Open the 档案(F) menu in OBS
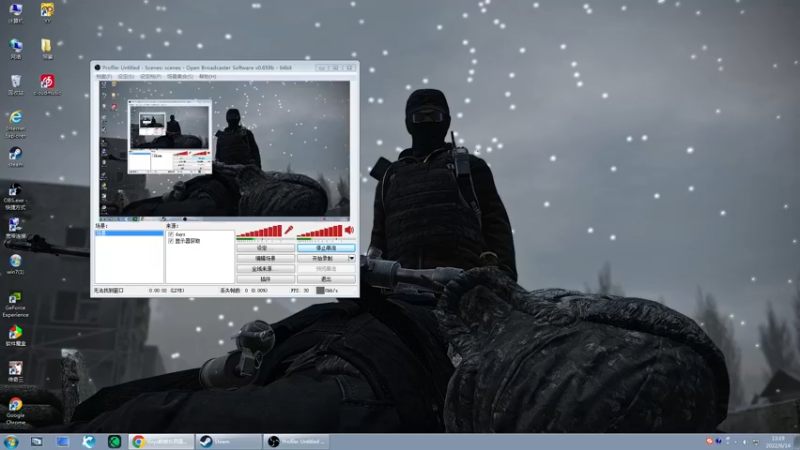 (x=104, y=77)
